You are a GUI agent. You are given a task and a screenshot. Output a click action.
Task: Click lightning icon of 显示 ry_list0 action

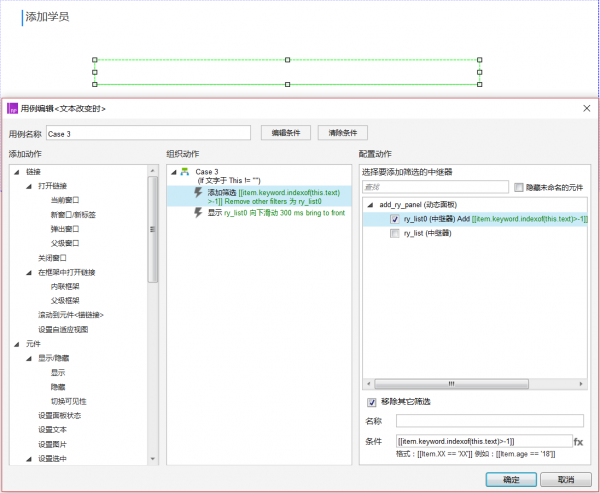[x=198, y=212]
